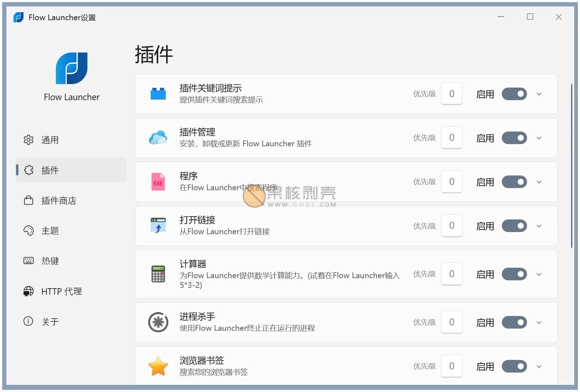Click the 浏览器书签 priority field
This screenshot has width=580, height=392.
pos(452,366)
